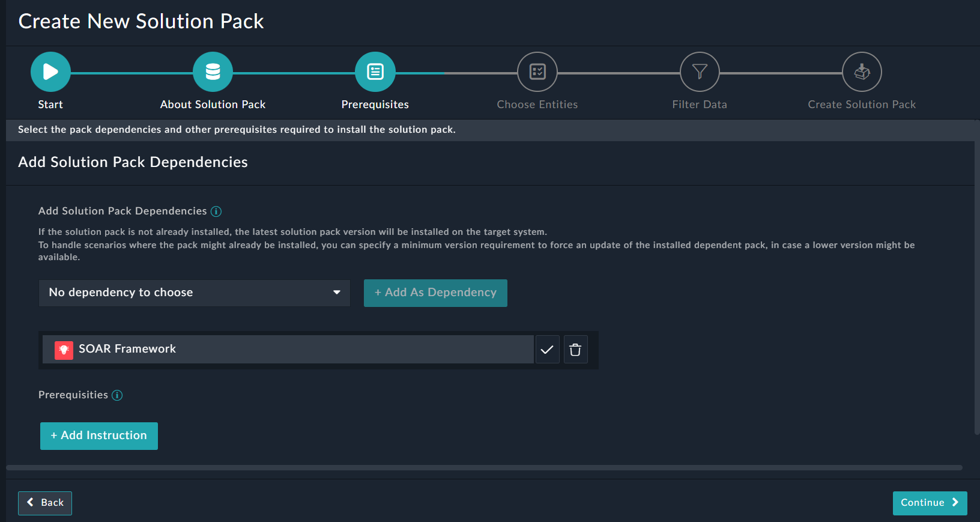Click the Create Solution Pack box icon
This screenshot has width=980, height=522.
(x=862, y=72)
